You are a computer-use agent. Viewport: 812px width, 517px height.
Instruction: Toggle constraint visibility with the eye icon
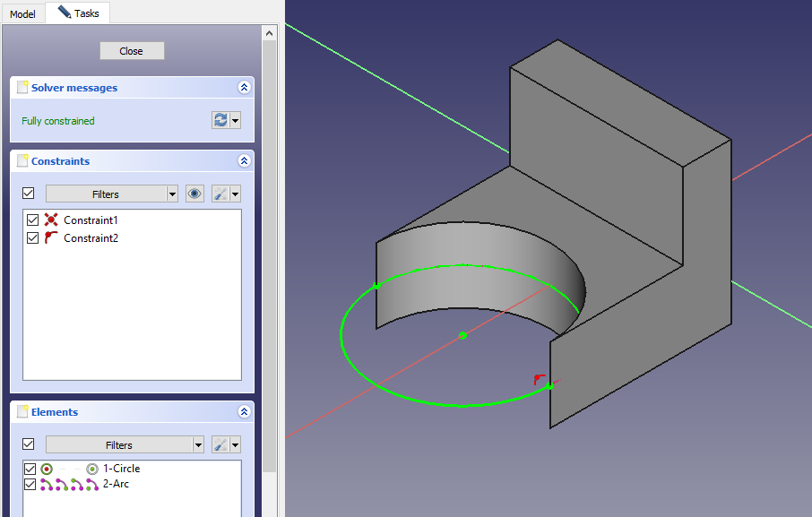[194, 194]
